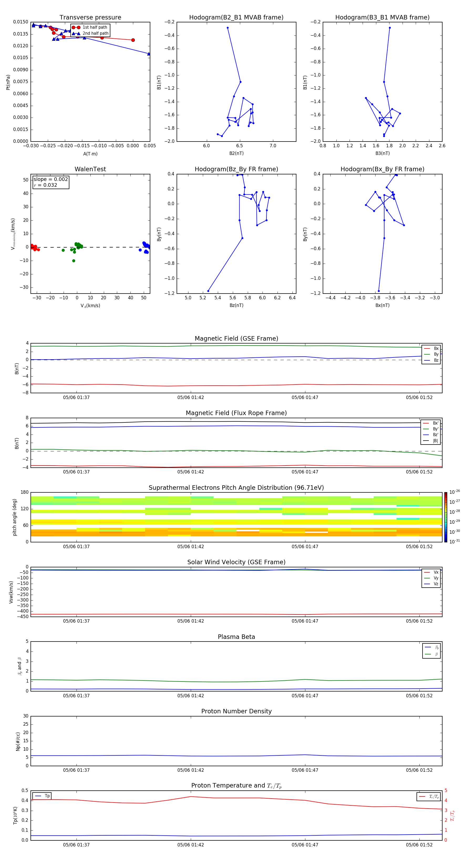Click '05/06 01:37' tick under GSE magnetic field panel
473x868 pixels.
[x=76, y=397]
